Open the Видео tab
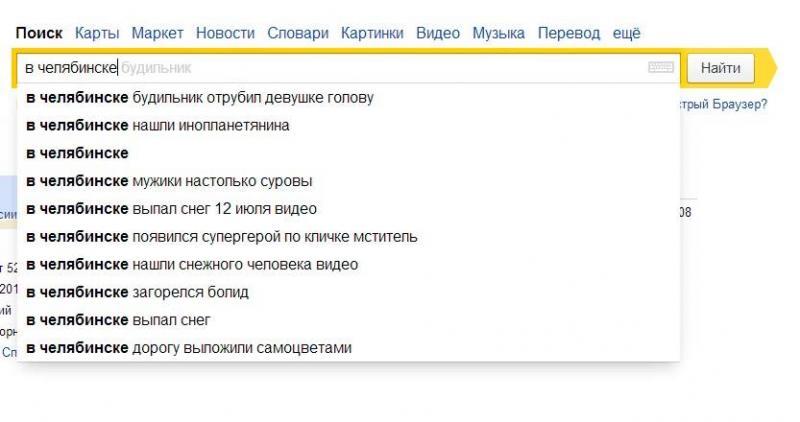This screenshot has height=422, width=800. (x=438, y=33)
